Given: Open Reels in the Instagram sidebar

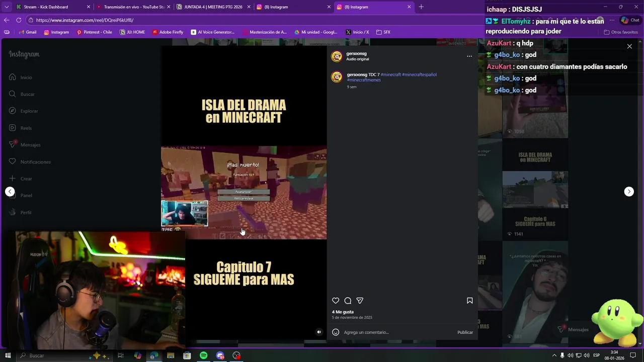Looking at the screenshot, I should 20,128.
